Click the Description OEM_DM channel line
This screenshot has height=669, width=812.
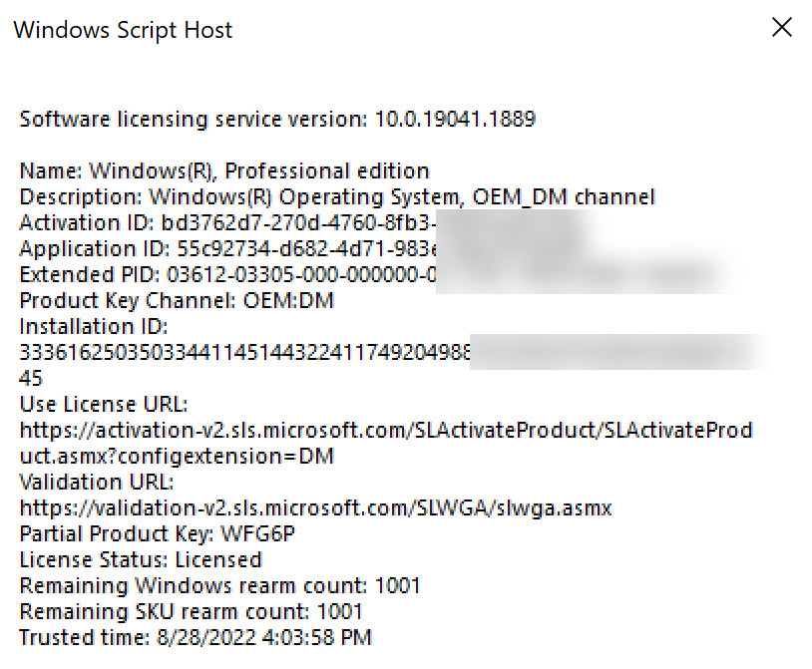pyautogui.click(x=336, y=196)
